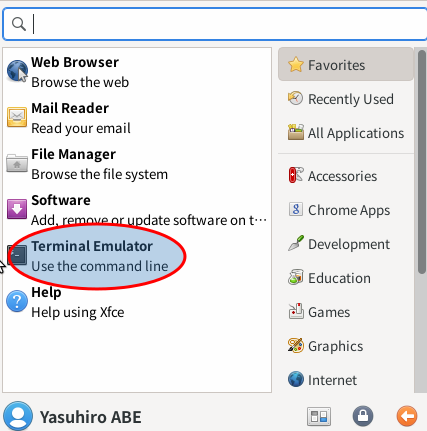Screen dimensions: 427x431
Task: Click the Software download arrow icon
Action: (17, 209)
